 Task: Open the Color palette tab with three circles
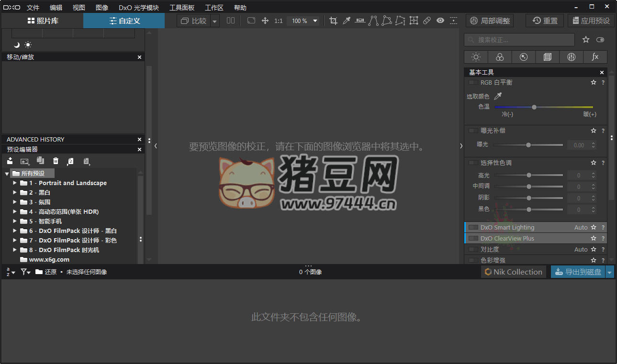coord(500,57)
